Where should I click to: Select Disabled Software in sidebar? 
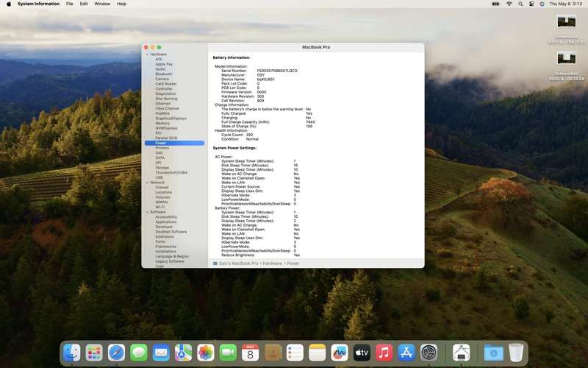click(171, 232)
